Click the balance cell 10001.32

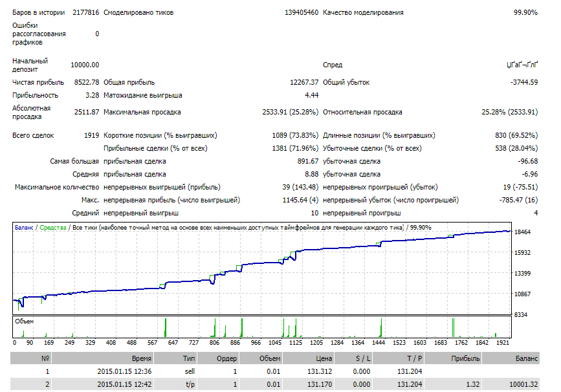pyautogui.click(x=523, y=384)
